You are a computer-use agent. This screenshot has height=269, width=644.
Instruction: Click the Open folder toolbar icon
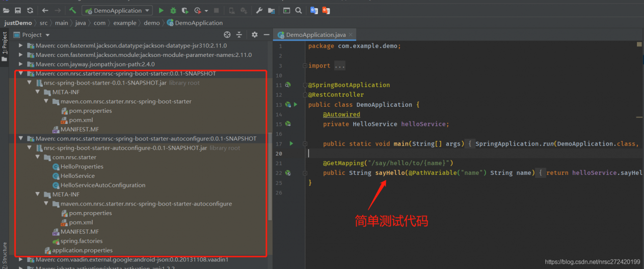coord(6,10)
